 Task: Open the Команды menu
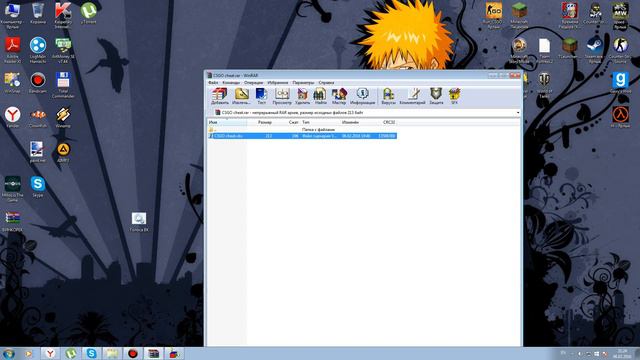click(x=231, y=83)
